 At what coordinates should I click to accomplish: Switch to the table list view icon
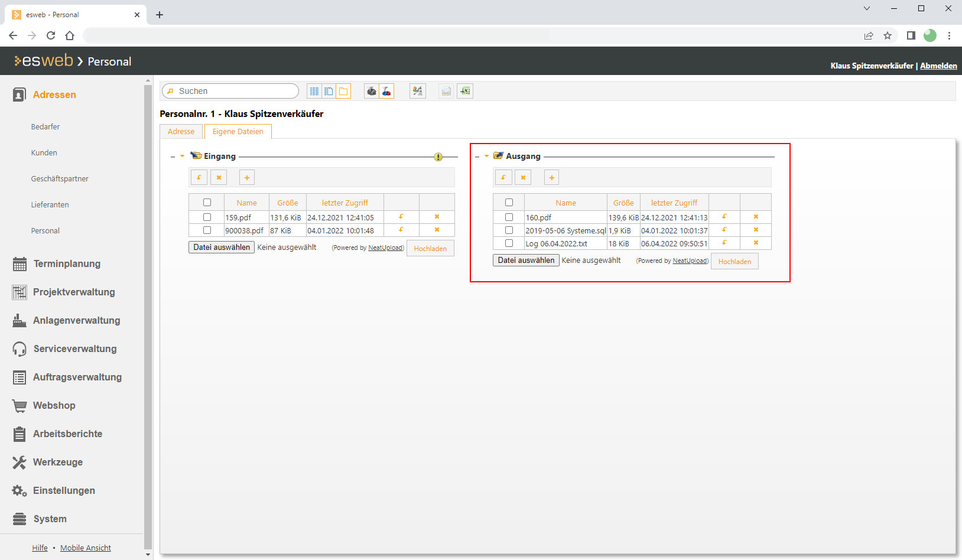pos(314,91)
